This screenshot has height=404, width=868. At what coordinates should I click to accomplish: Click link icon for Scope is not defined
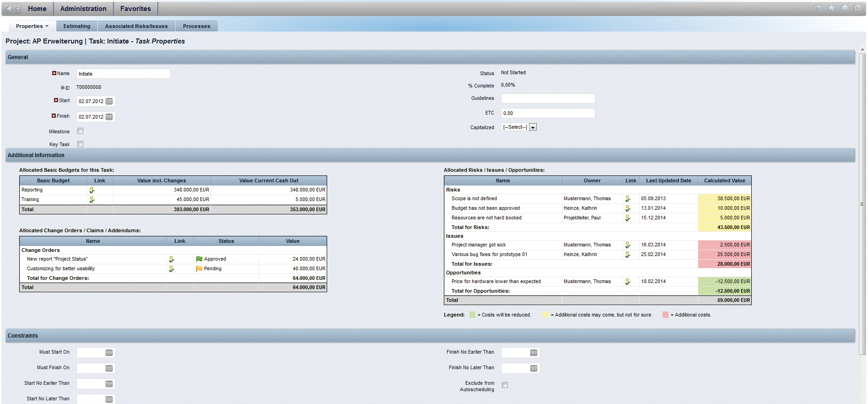pyautogui.click(x=628, y=199)
